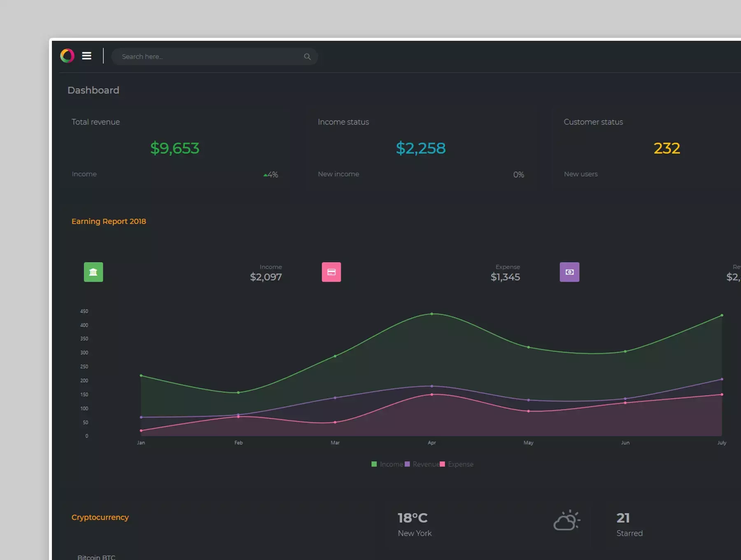Click the green up arrow by 4%
The width and height of the screenshot is (741, 560).
click(266, 175)
